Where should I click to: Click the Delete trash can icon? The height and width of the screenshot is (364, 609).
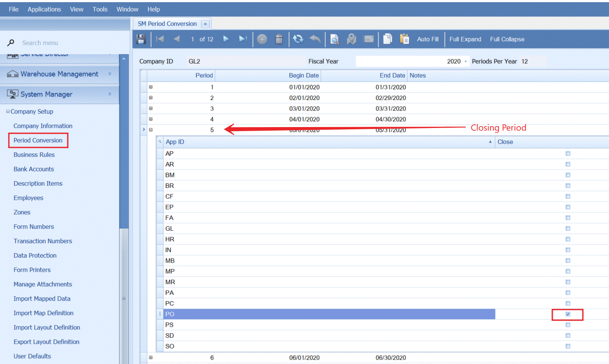click(x=279, y=39)
